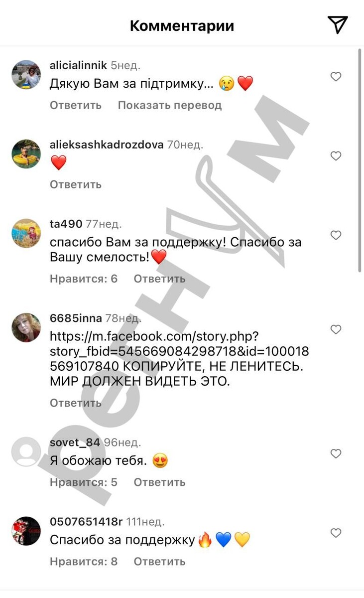Open ta490's profile avatar
Image resolution: width=364 pixels, height=598 pixels.
click(x=26, y=233)
